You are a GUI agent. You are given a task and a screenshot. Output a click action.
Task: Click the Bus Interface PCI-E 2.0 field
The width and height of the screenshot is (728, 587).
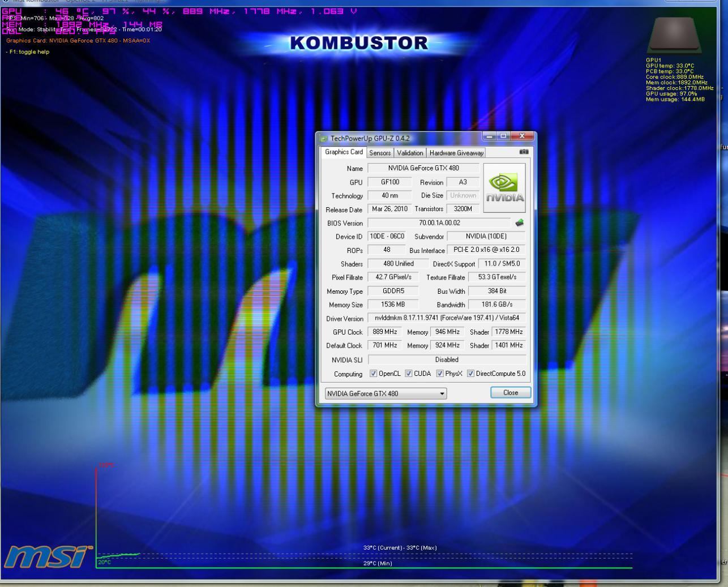click(x=486, y=250)
